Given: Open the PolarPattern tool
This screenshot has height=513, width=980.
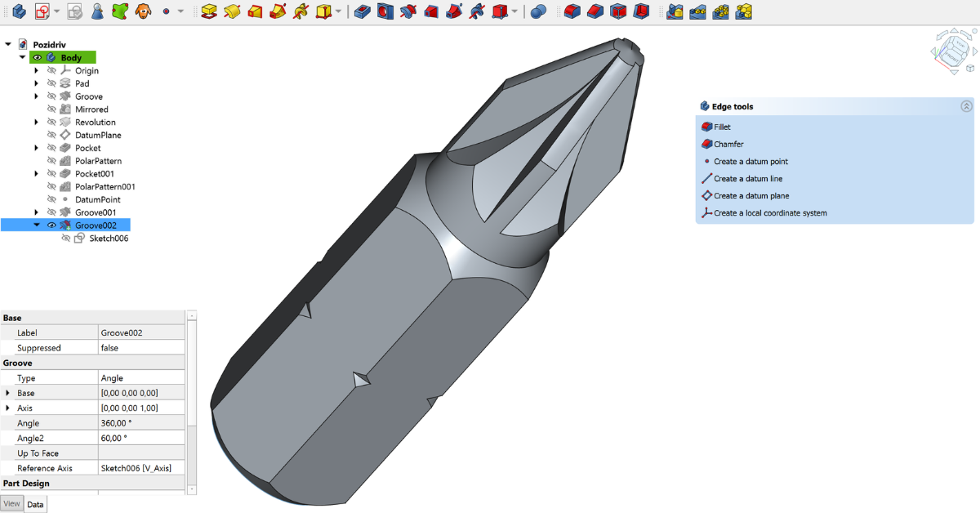Looking at the screenshot, I should coord(720,11).
